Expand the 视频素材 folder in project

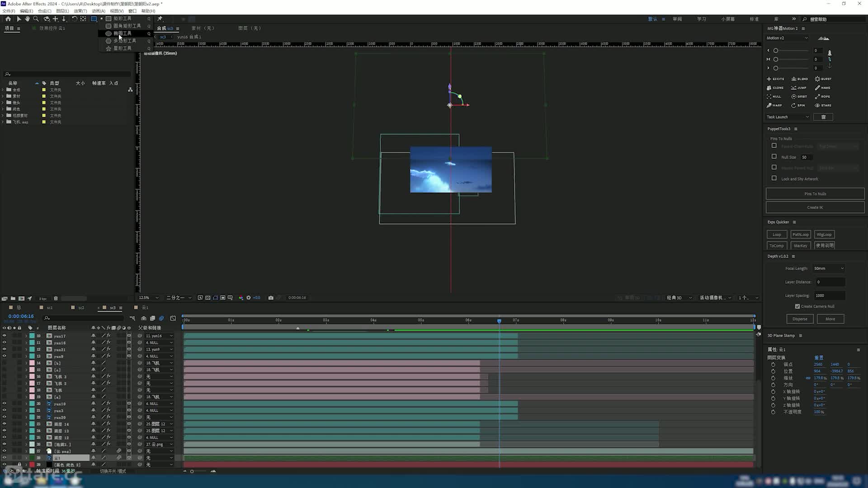click(3, 116)
